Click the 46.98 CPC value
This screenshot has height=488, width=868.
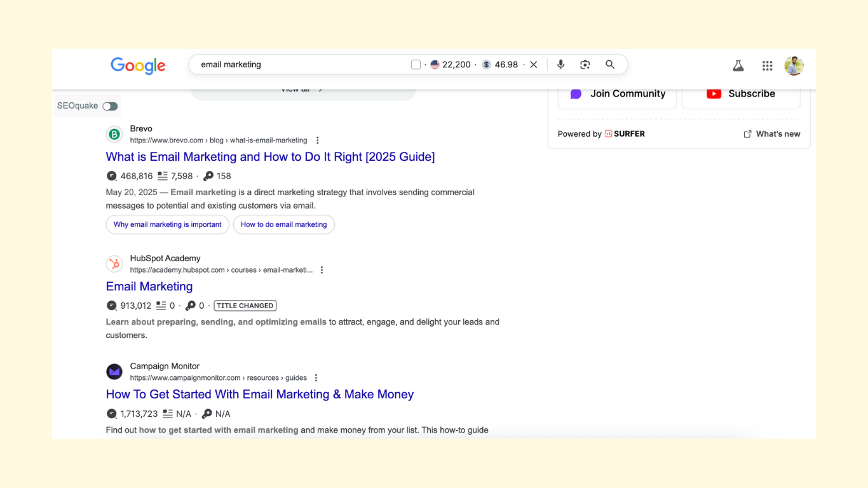point(506,65)
